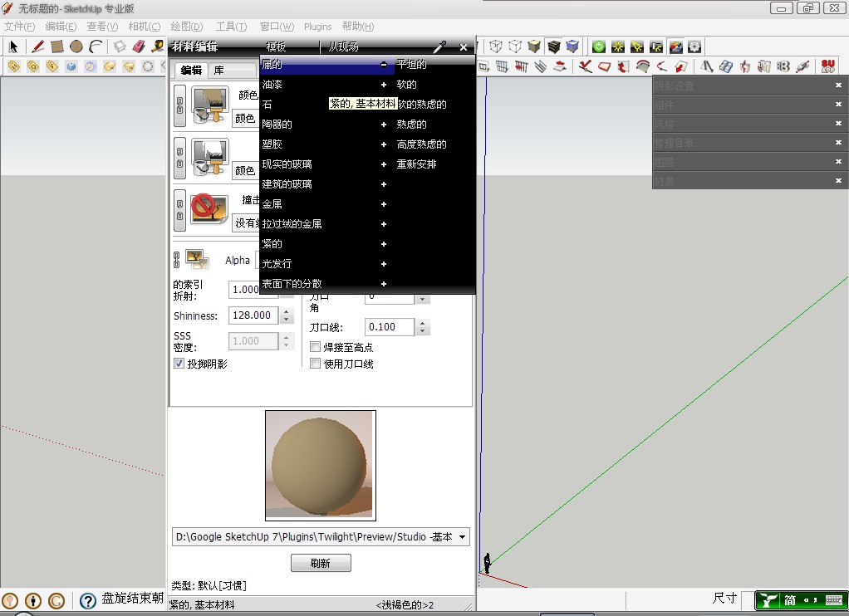Open the 模板 template button

pos(276,47)
